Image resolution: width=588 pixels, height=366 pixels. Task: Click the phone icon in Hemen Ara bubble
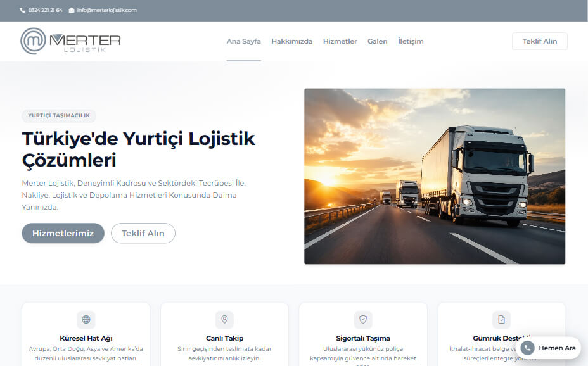click(527, 348)
